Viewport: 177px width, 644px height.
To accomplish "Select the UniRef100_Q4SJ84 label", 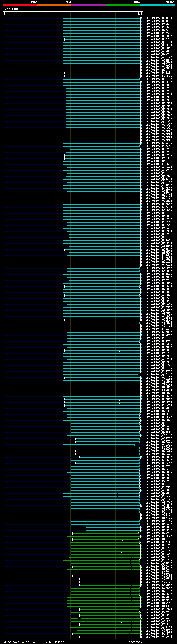I will [159, 628].
